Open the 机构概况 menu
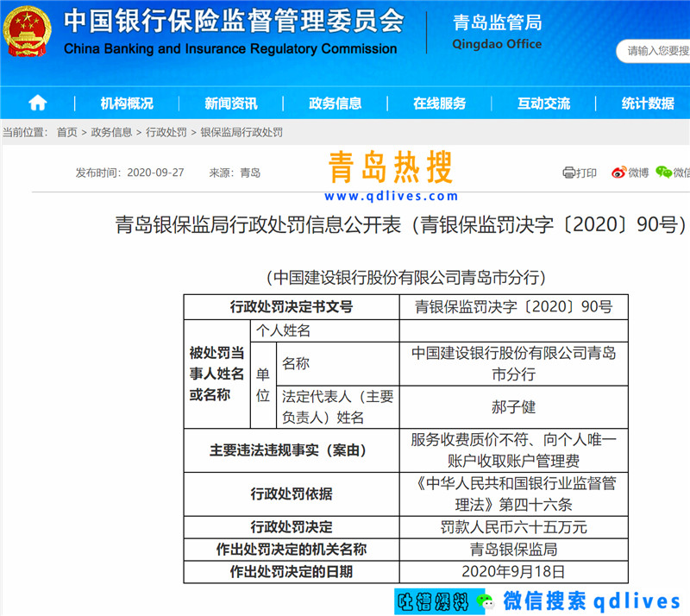 pos(127,104)
